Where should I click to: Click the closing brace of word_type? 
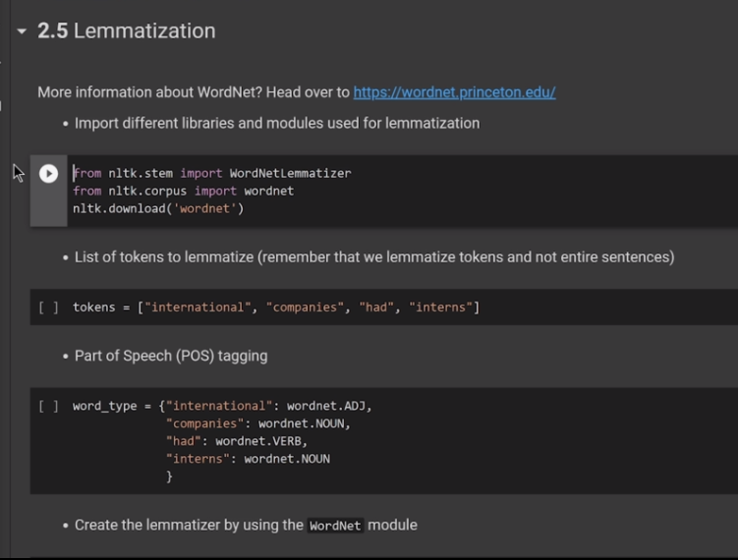point(169,476)
